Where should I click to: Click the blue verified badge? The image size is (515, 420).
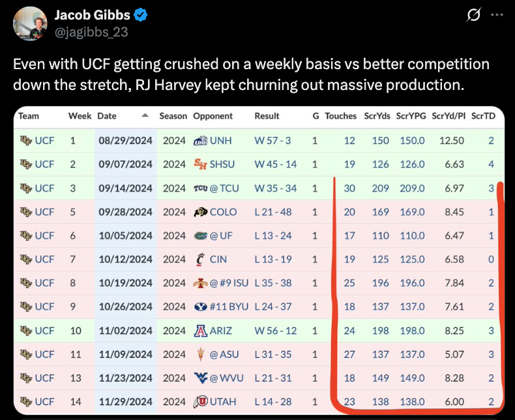click(140, 15)
